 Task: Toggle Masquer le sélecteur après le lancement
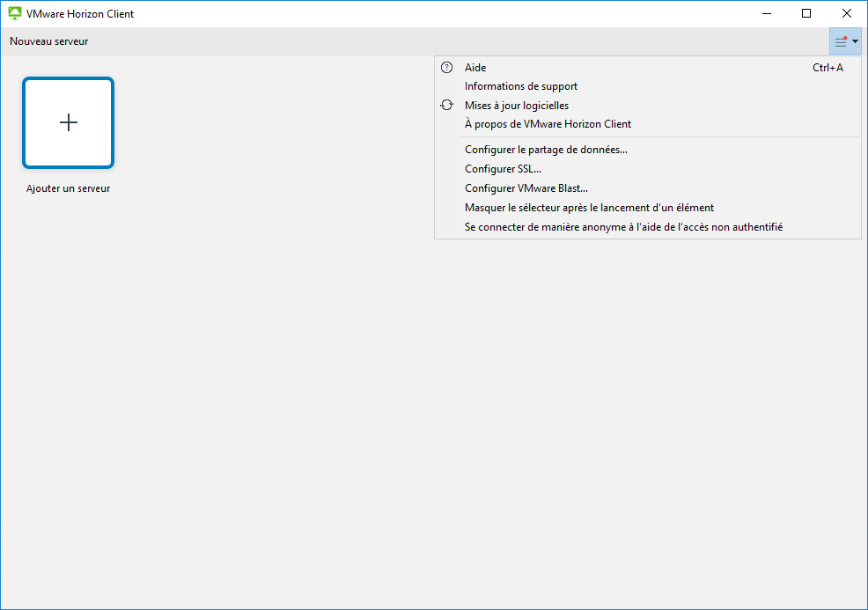click(648, 208)
